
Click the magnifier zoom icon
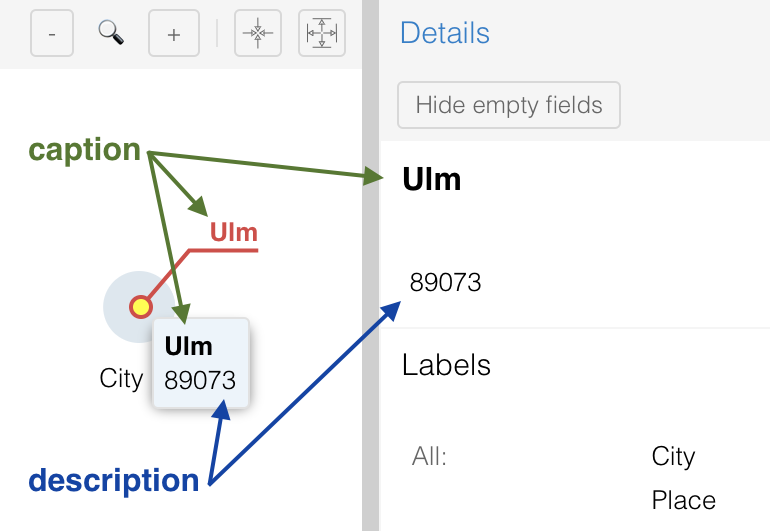pos(111,33)
